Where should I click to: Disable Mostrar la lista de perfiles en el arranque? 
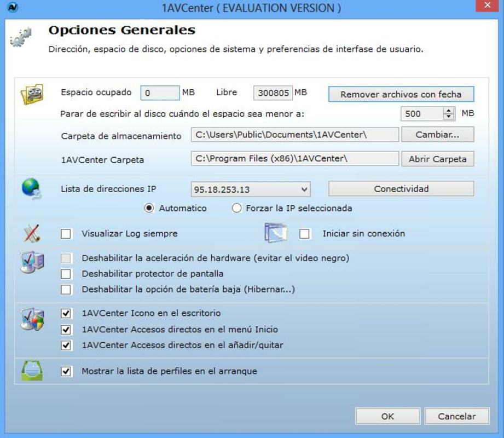click(66, 371)
